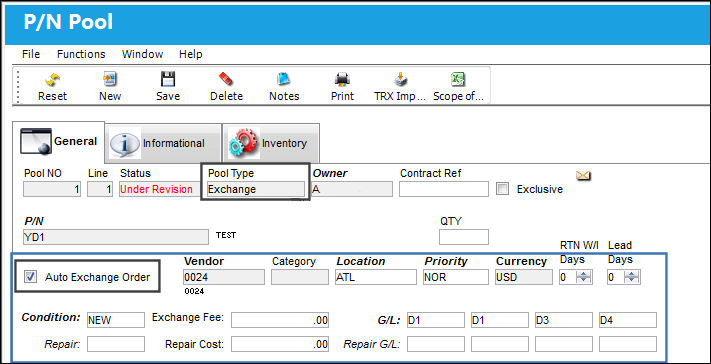Click the Exchange Fee field
The image size is (711, 364).
click(280, 320)
